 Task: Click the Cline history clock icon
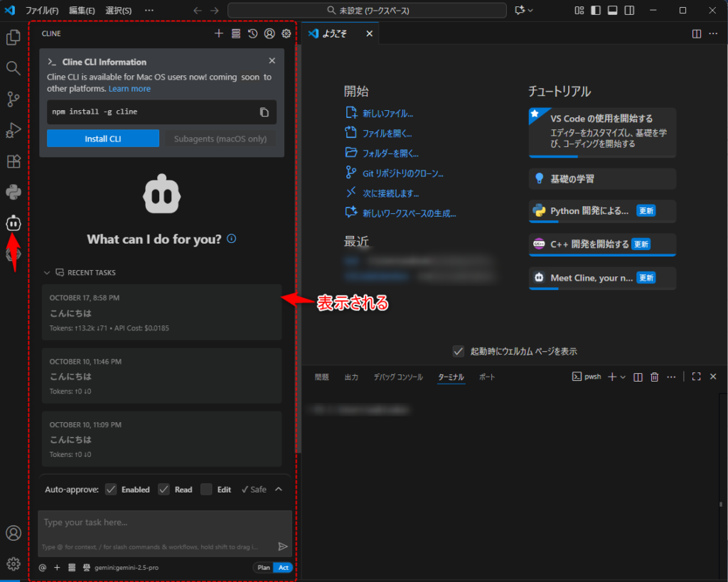252,33
